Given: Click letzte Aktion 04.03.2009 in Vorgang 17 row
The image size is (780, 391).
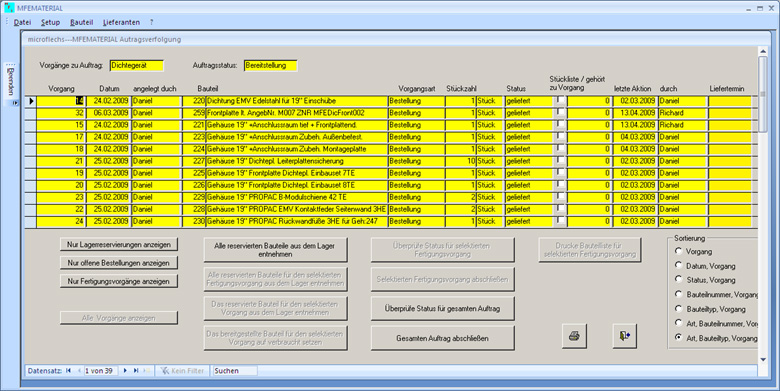Looking at the screenshot, I should 635,137.
